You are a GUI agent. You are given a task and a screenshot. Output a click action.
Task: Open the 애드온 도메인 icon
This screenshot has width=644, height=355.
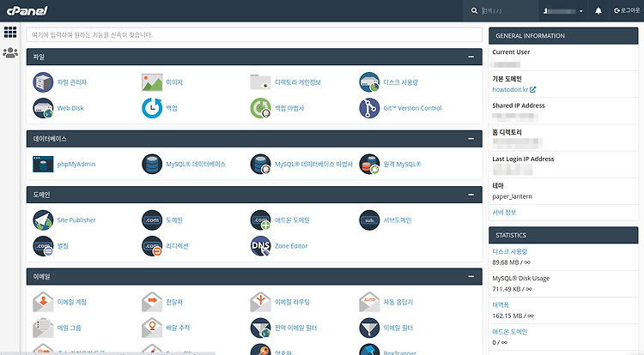coord(260,220)
